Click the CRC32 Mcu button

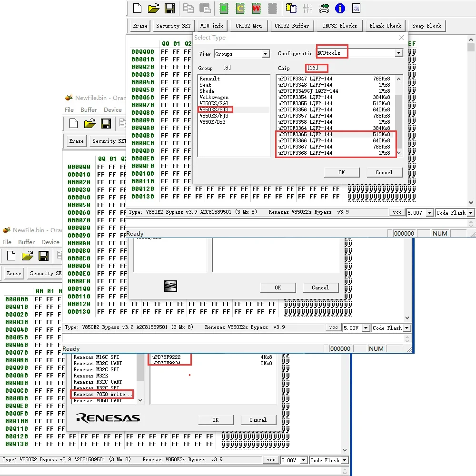248,26
